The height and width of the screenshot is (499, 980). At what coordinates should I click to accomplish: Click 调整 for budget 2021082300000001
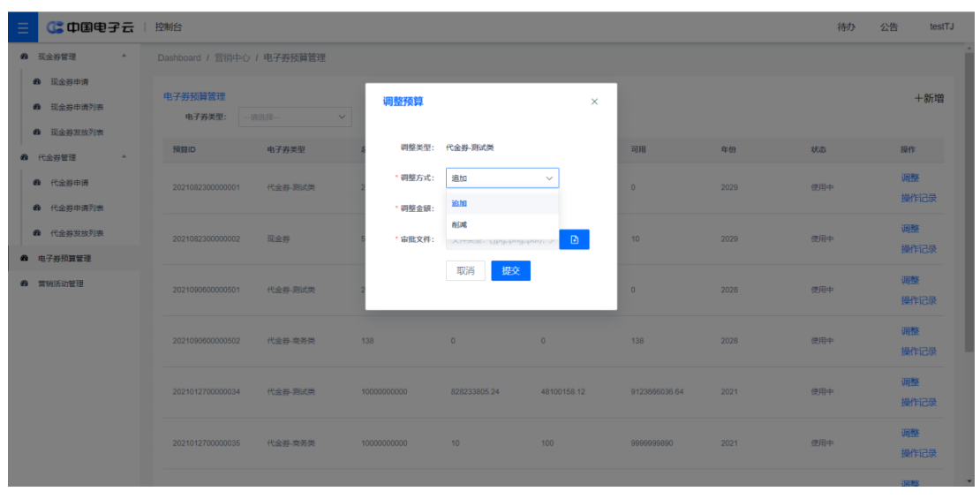coord(910,178)
